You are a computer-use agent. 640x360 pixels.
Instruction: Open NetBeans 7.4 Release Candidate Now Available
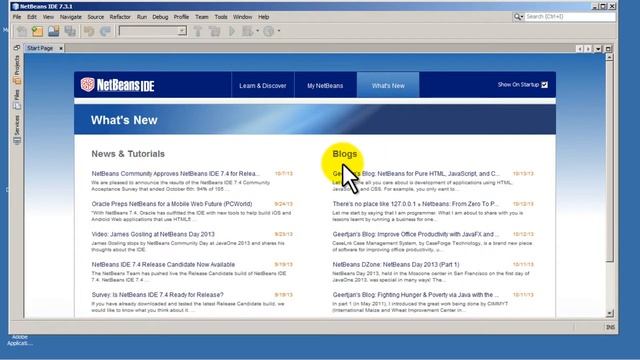(163, 264)
